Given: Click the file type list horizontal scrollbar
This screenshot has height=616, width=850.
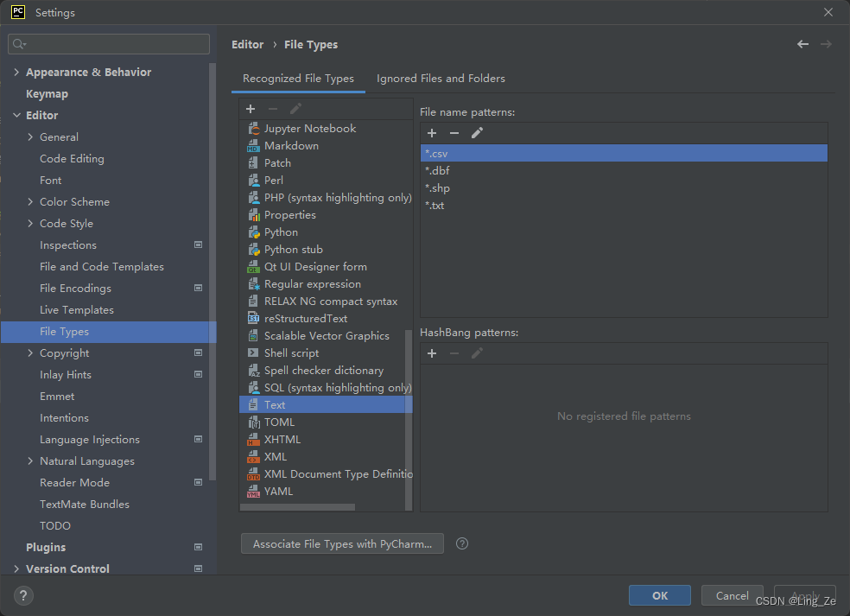Looking at the screenshot, I should [x=298, y=507].
